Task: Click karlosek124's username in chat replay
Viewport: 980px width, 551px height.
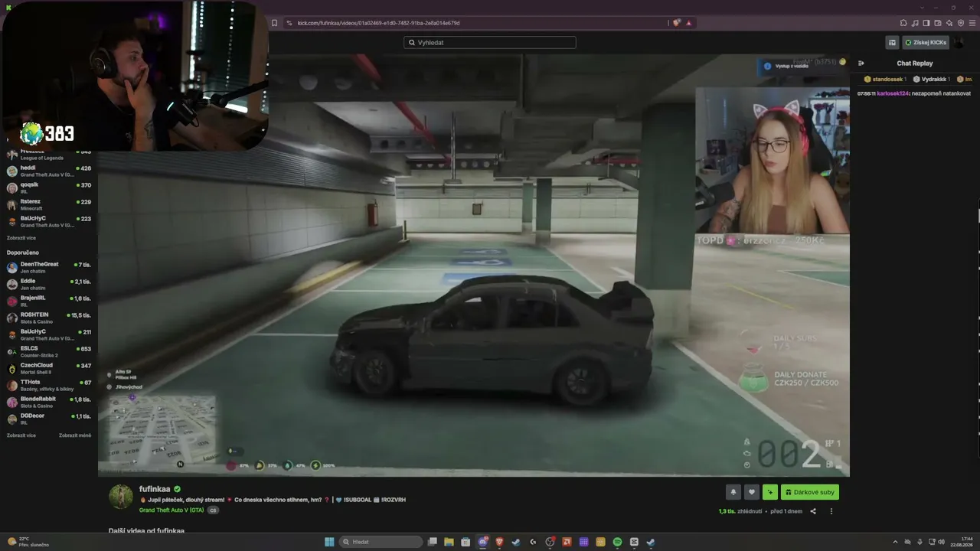Action: (x=893, y=93)
